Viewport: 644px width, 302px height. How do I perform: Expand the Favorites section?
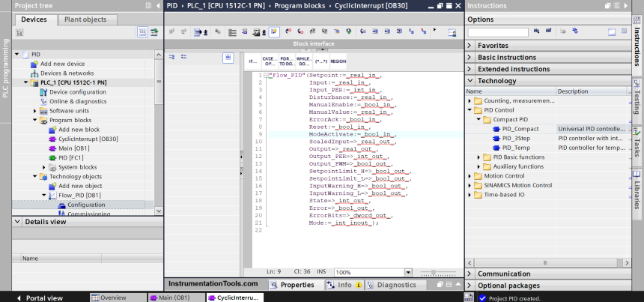[471, 46]
